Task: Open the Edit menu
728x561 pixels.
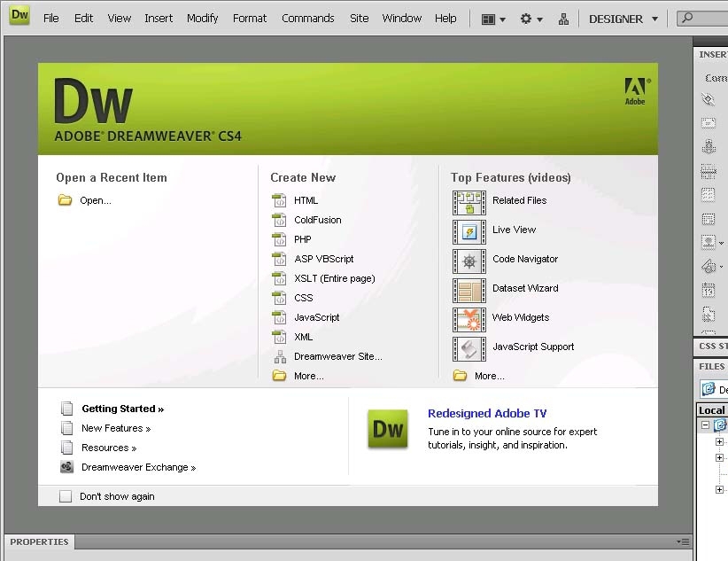Action: click(83, 18)
